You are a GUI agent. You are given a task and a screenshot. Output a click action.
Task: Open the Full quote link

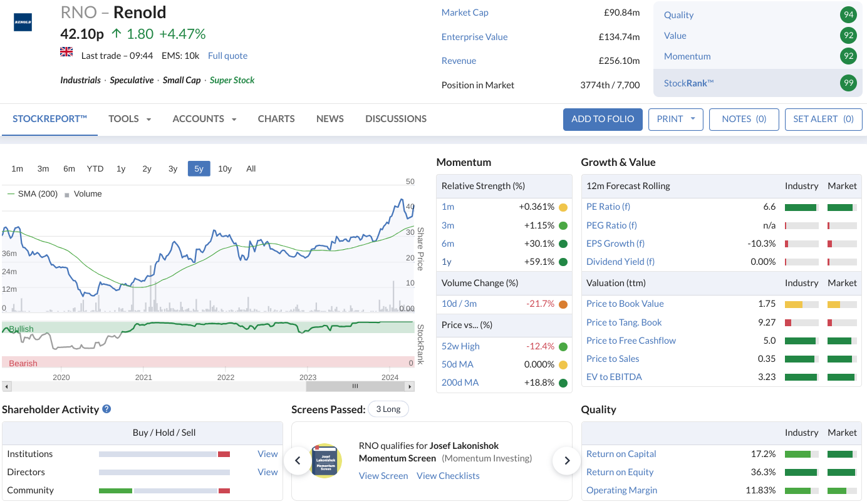[227, 56]
